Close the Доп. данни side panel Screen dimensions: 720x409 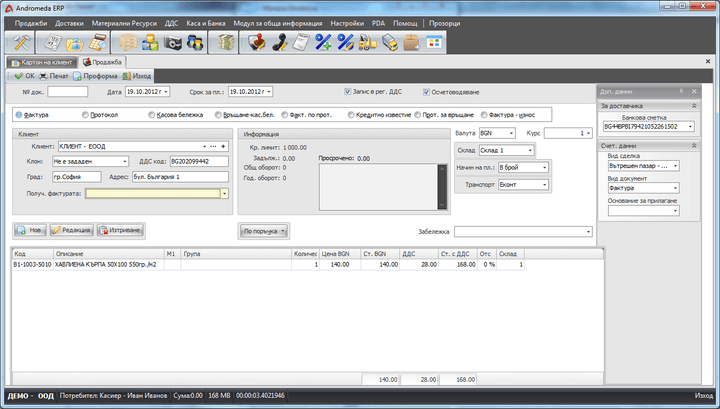click(694, 91)
